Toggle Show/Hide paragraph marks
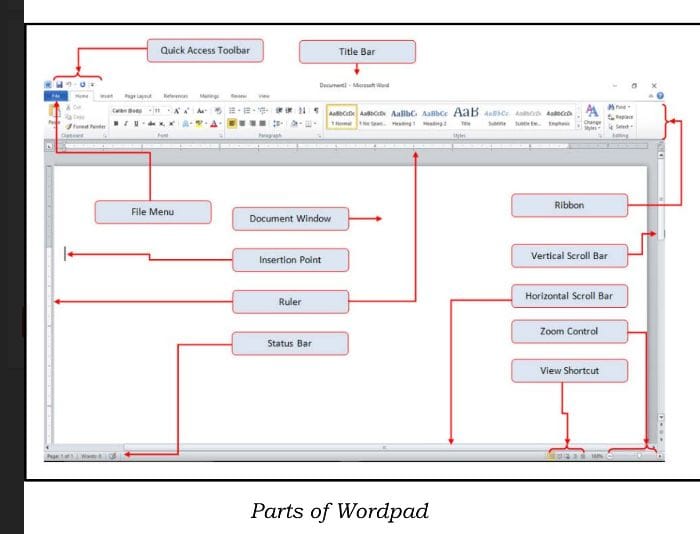The height and width of the screenshot is (534, 700). [316, 111]
